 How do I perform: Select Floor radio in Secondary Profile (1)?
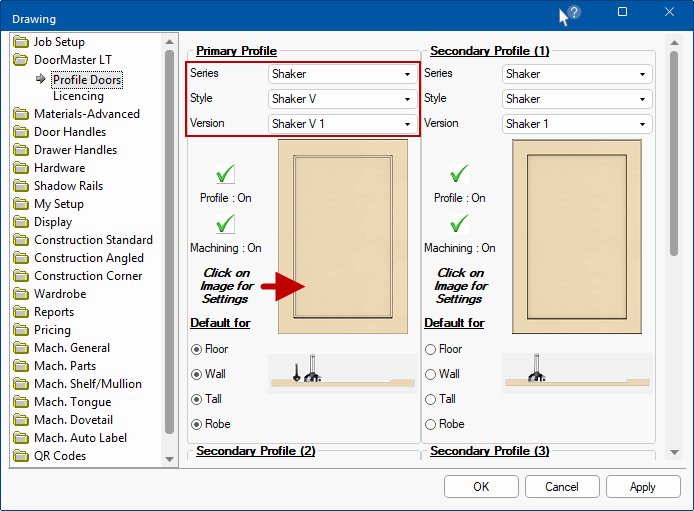pyautogui.click(x=431, y=349)
